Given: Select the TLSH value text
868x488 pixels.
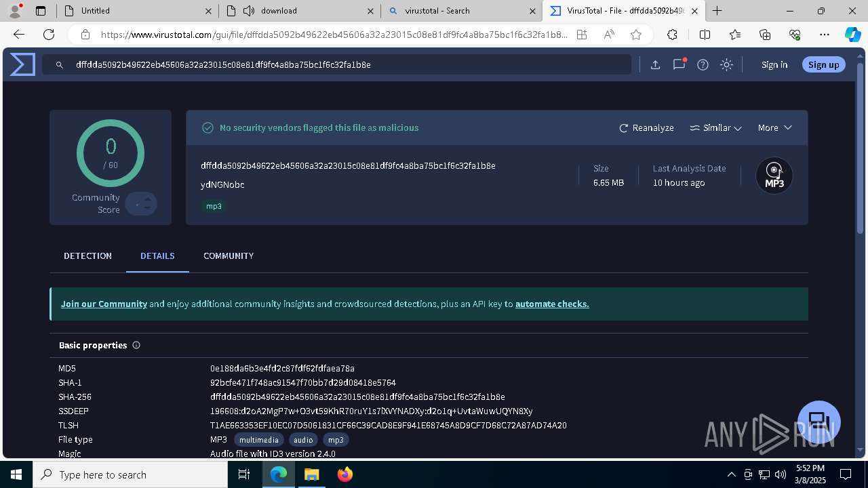Looking at the screenshot, I should 389,426.
